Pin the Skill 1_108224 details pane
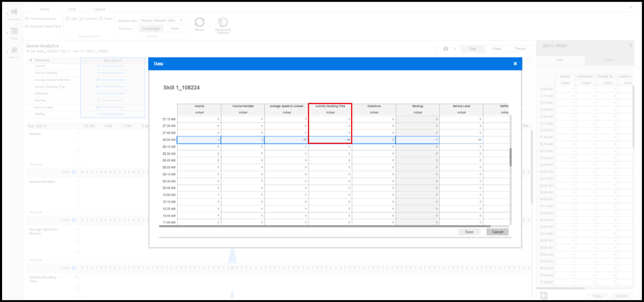The image size is (644, 302). point(631,46)
